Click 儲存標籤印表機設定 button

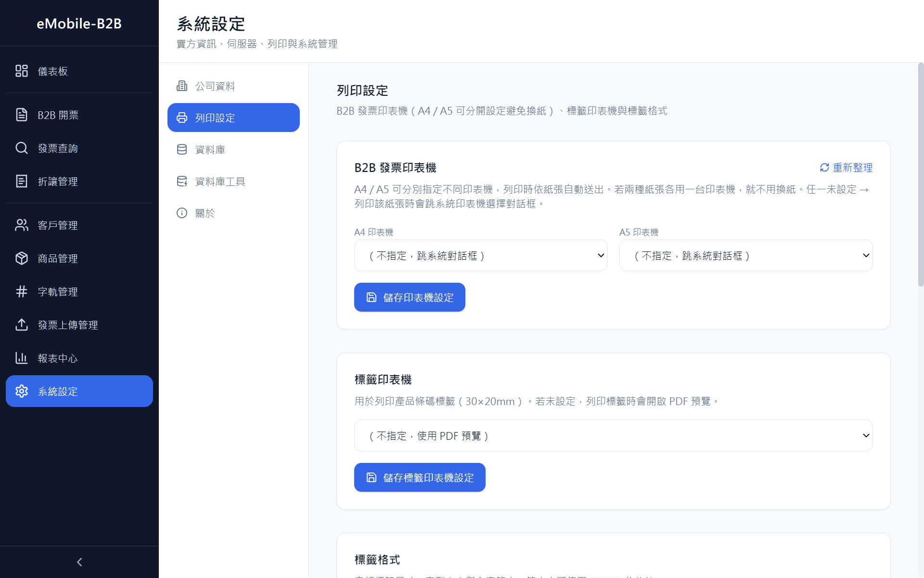[x=420, y=477]
